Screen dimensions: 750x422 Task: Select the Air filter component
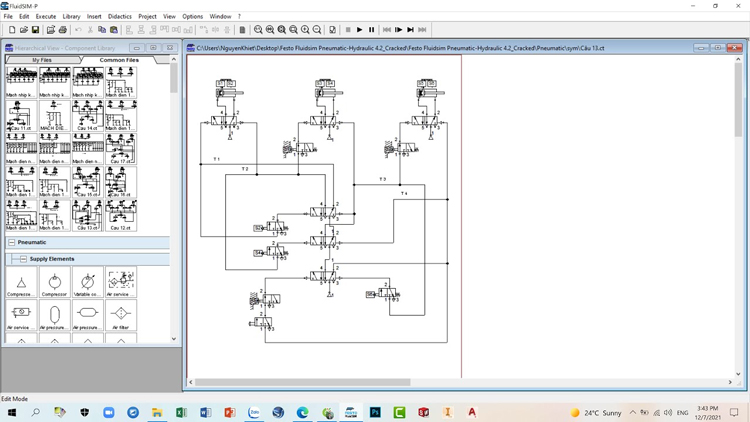click(120, 314)
